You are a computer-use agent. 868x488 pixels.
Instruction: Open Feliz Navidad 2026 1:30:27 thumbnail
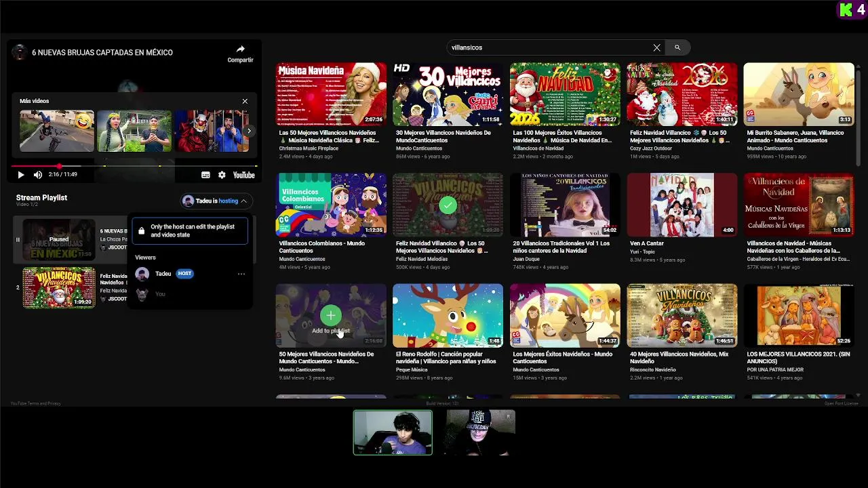565,94
